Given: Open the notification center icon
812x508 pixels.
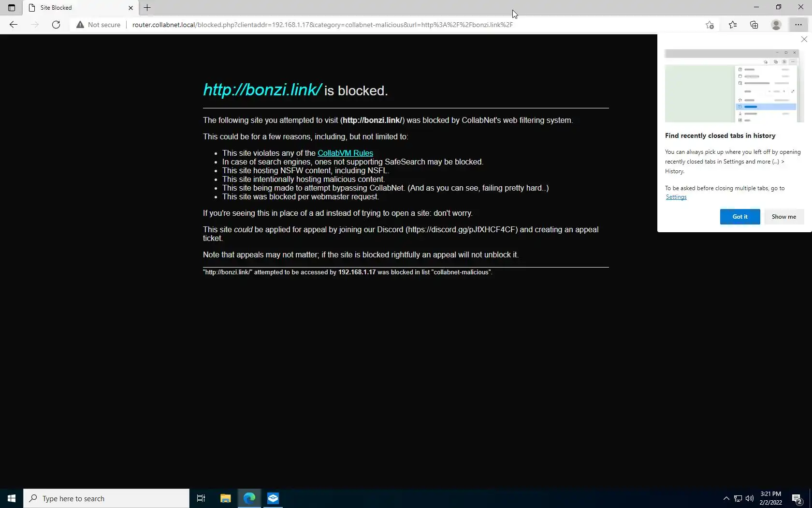Looking at the screenshot, I should coord(797,498).
